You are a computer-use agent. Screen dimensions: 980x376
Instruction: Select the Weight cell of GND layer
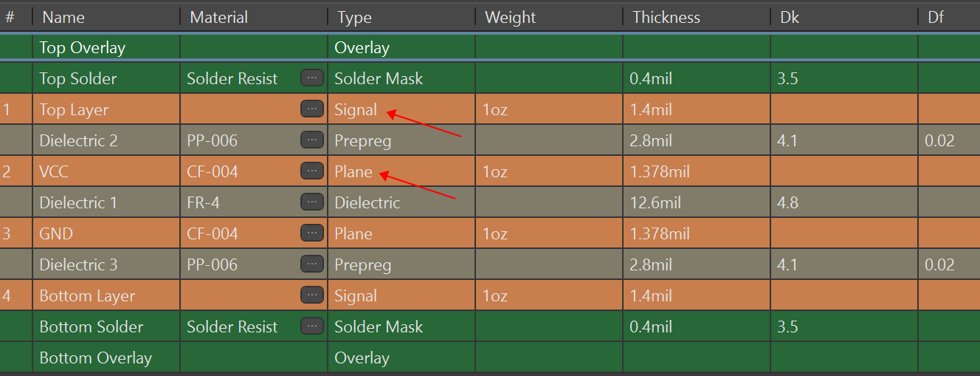coord(495,233)
